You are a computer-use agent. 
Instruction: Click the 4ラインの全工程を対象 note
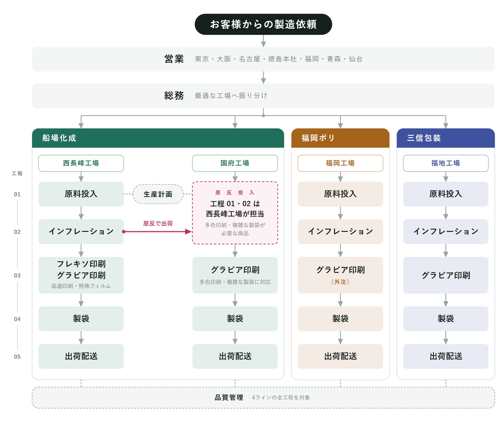[281, 397]
